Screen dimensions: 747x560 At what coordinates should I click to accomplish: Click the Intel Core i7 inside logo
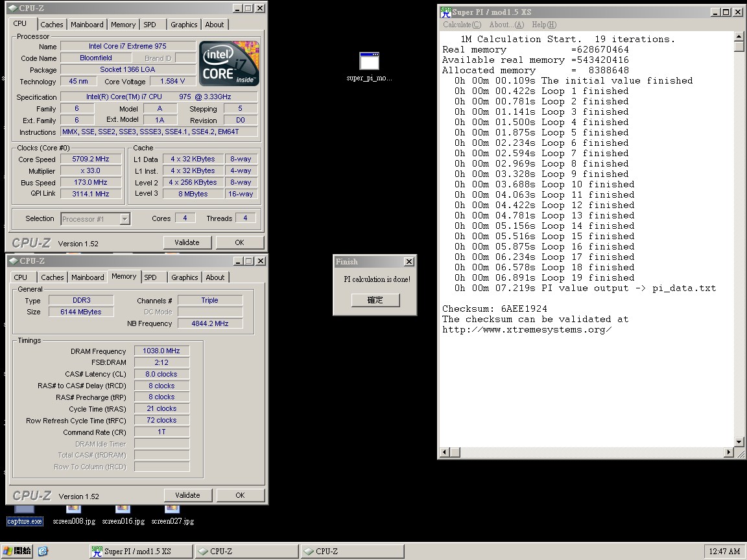point(229,64)
